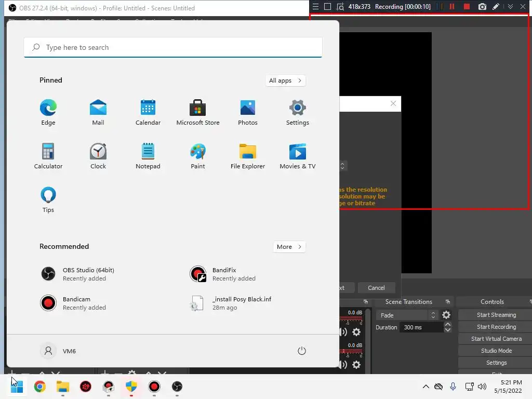The width and height of the screenshot is (532, 399).
Task: Switch to Bandicam on the taskbar
Action: [154, 387]
